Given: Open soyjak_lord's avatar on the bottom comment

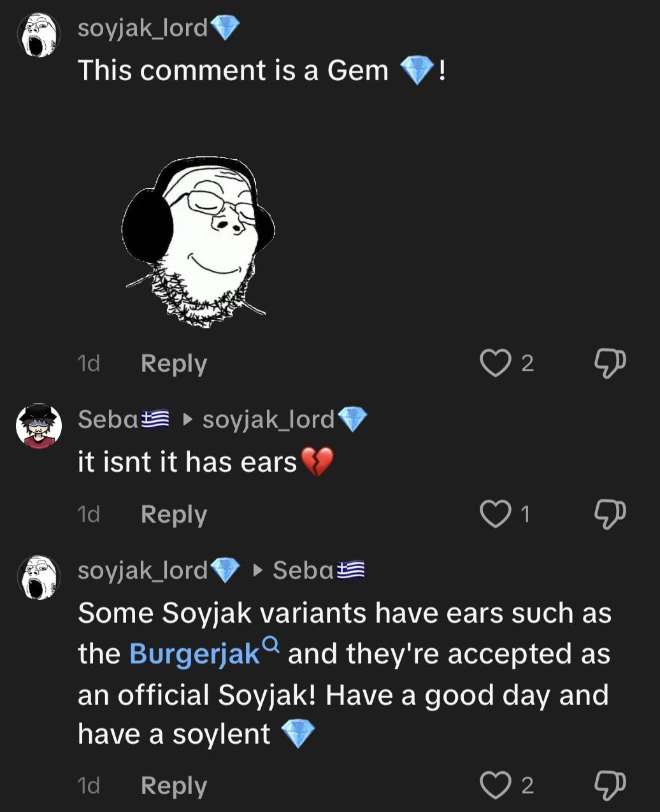Looking at the screenshot, I should point(39,577).
